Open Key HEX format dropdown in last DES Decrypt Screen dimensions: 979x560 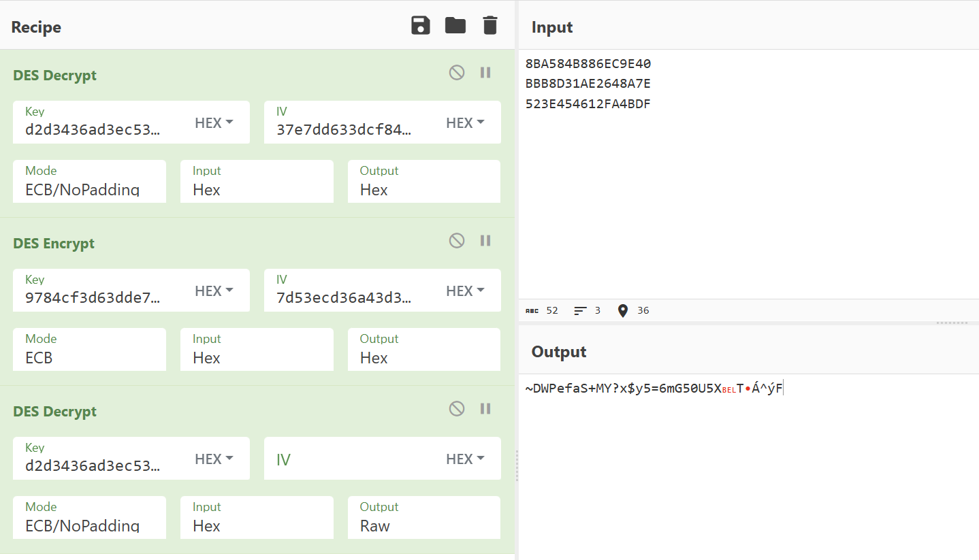pyautogui.click(x=214, y=459)
